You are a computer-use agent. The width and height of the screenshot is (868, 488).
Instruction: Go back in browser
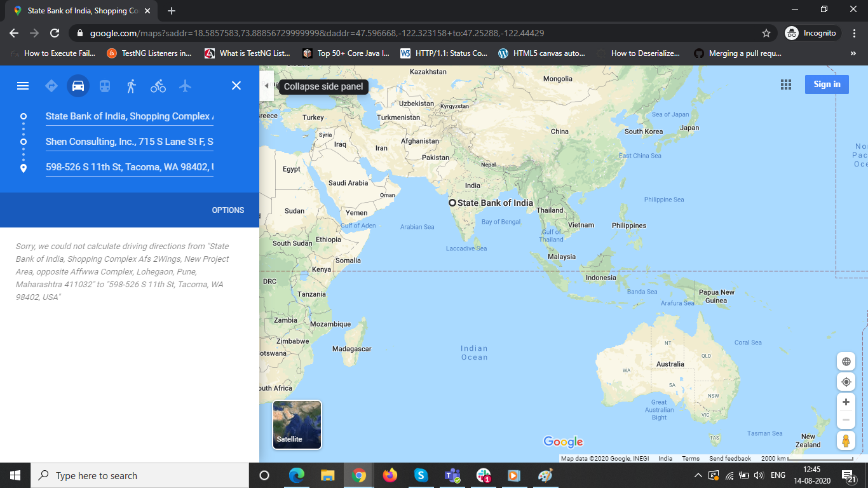click(14, 33)
